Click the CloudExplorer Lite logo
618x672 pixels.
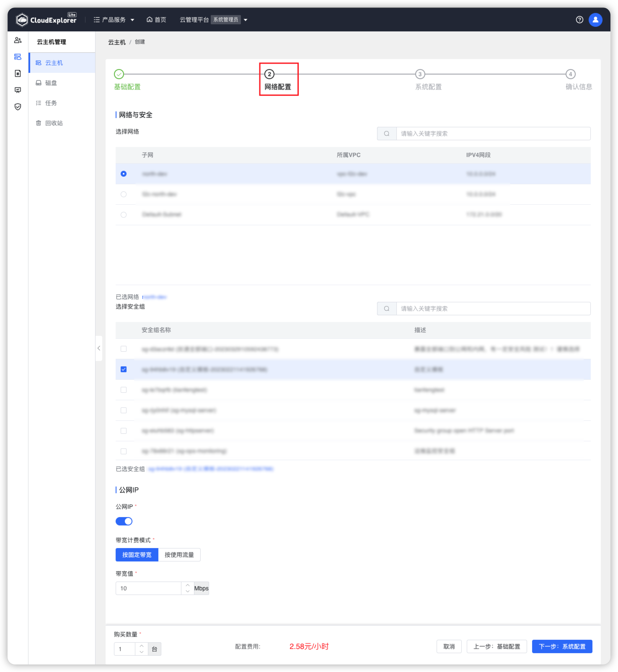click(x=46, y=19)
